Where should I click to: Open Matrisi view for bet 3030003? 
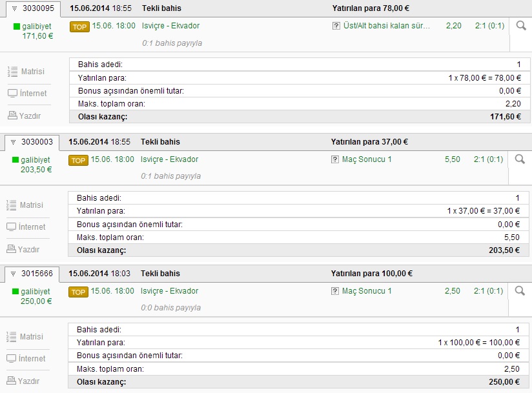[26, 205]
